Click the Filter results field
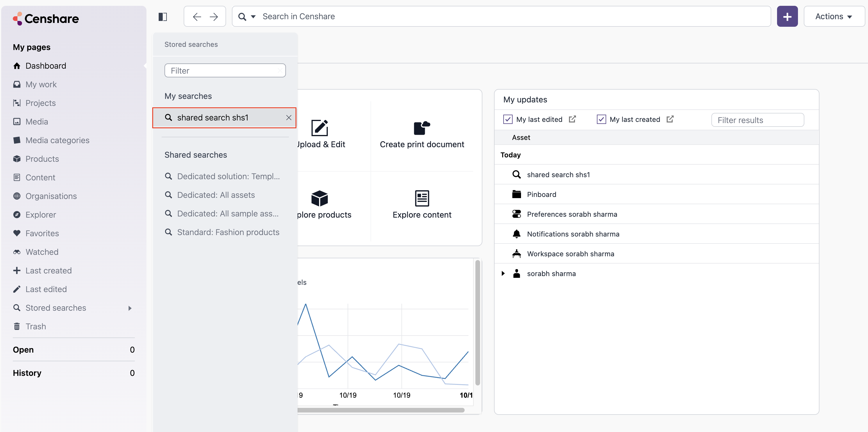This screenshot has height=432, width=868. (758, 120)
